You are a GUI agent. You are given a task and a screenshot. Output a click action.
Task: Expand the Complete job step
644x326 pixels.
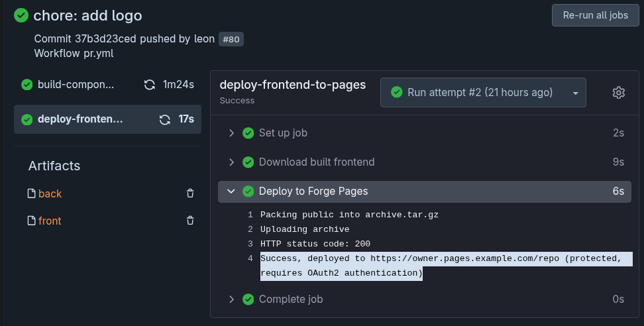tap(231, 299)
